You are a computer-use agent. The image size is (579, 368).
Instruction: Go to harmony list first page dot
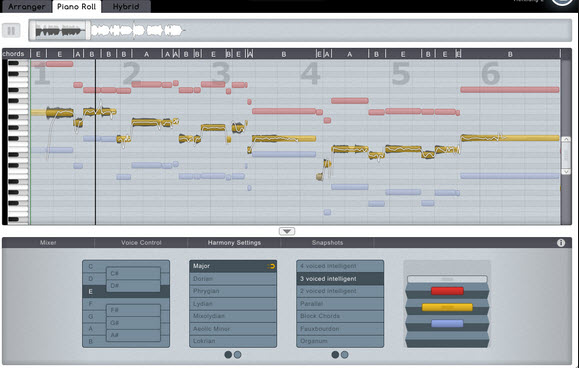[x=335, y=355]
